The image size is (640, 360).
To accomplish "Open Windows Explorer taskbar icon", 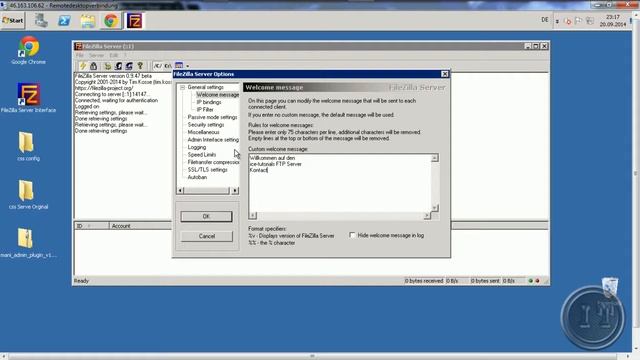I will tap(87, 20).
